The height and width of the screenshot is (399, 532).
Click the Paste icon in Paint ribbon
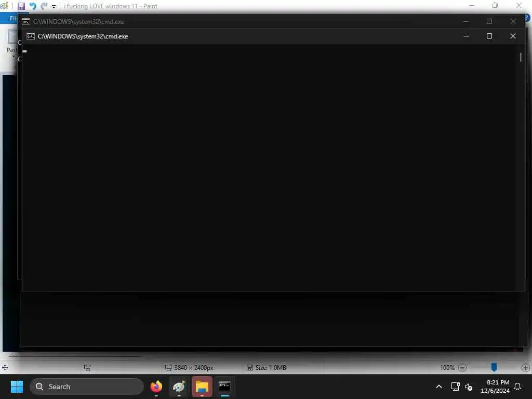click(12, 37)
